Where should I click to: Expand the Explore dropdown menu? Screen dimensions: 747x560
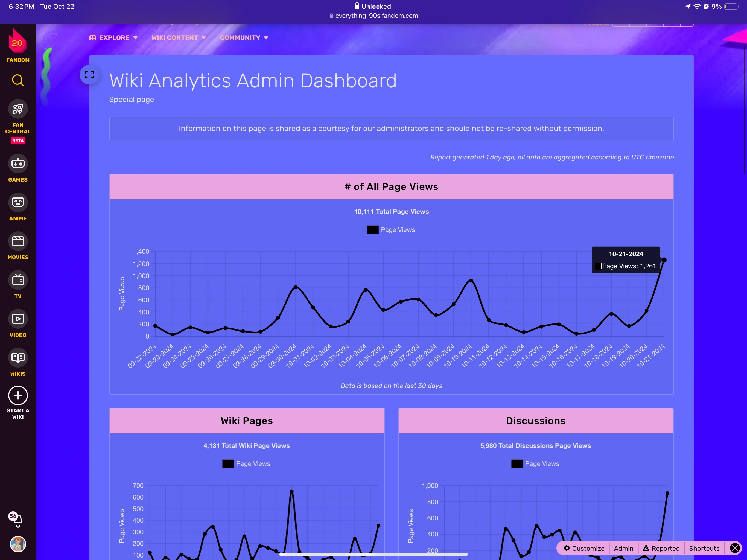click(x=113, y=38)
